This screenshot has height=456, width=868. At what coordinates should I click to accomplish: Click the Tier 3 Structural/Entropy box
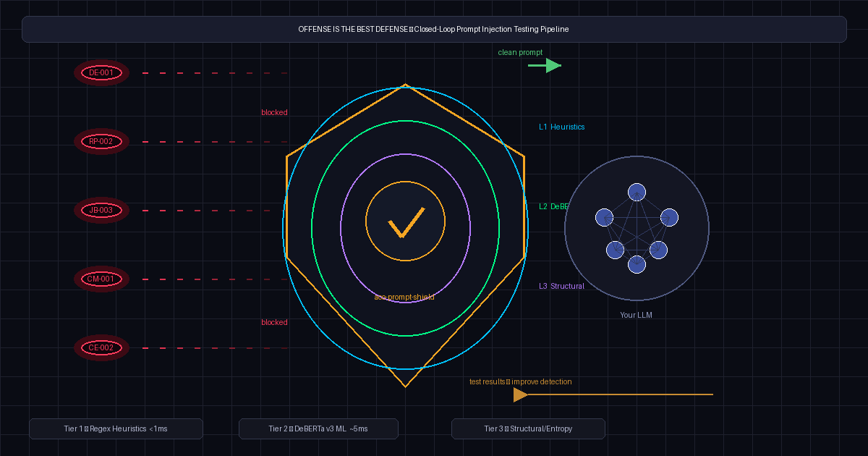tap(528, 428)
